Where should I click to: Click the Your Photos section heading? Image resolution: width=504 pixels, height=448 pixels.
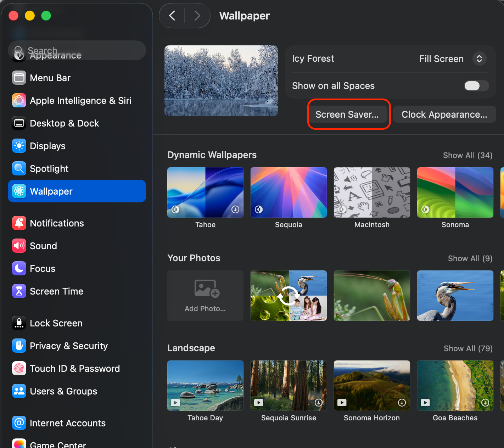click(x=194, y=258)
